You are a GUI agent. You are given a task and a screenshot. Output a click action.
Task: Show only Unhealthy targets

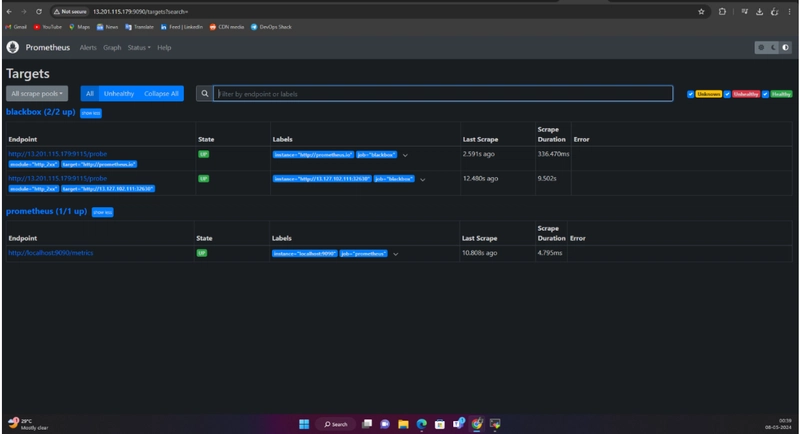[119, 93]
